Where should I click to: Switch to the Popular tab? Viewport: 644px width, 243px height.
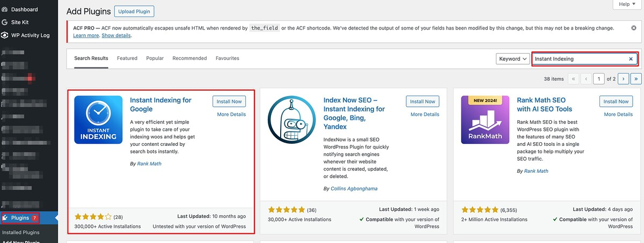(x=155, y=58)
